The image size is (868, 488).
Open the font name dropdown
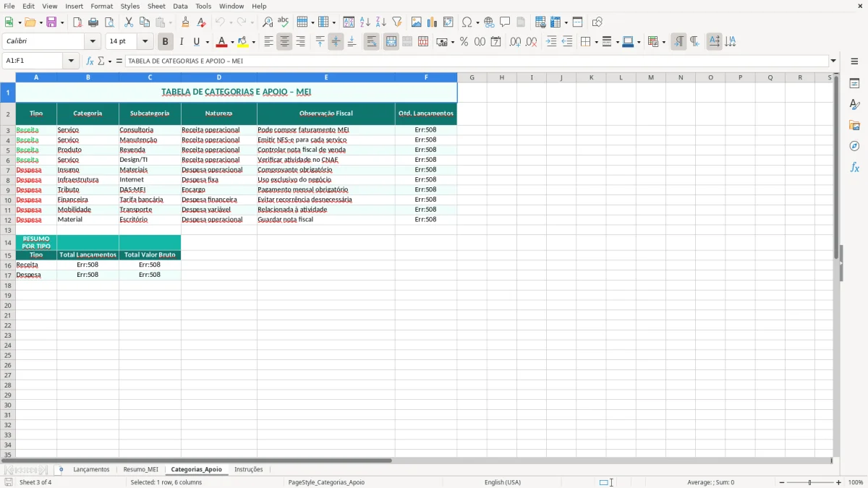click(x=93, y=42)
